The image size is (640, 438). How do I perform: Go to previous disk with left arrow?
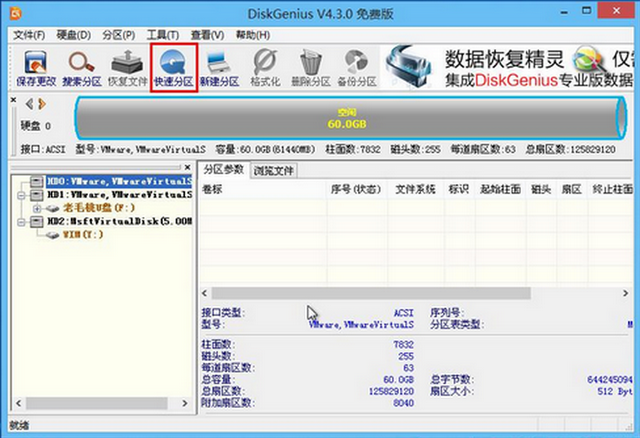[x=29, y=104]
